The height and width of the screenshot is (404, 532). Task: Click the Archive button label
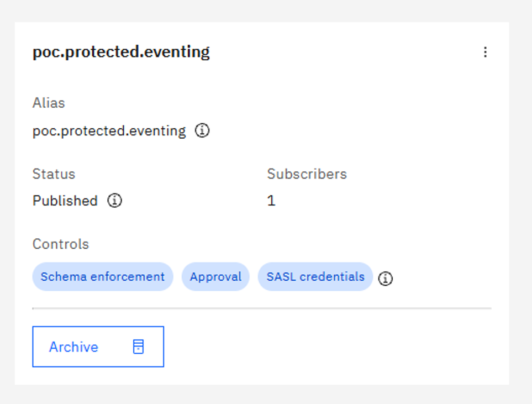(73, 347)
